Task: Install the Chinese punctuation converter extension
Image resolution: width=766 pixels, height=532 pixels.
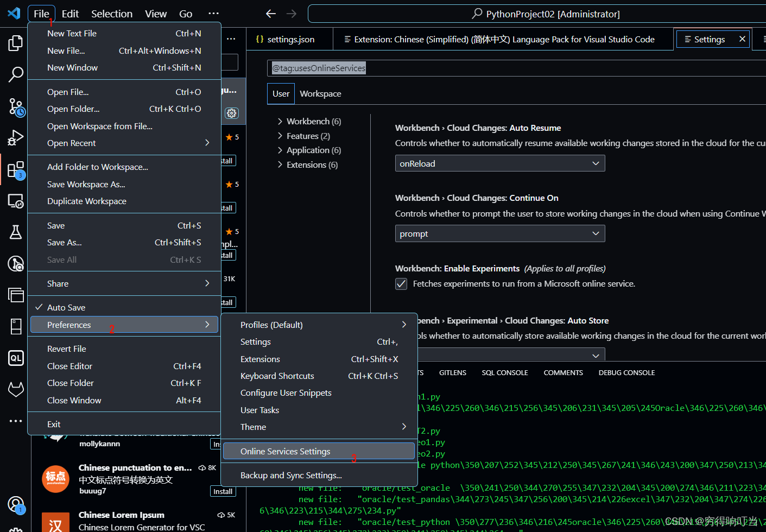Action: pos(223,491)
